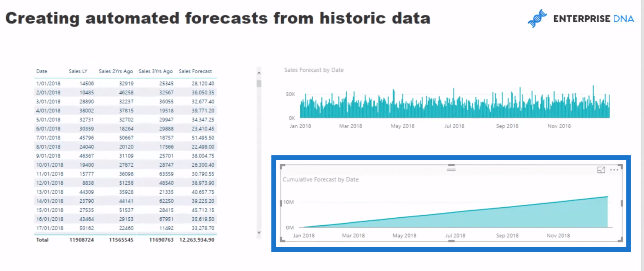This screenshot has height=271, width=644.
Task: Click the Sales LY value 14506
Action: [x=87, y=83]
